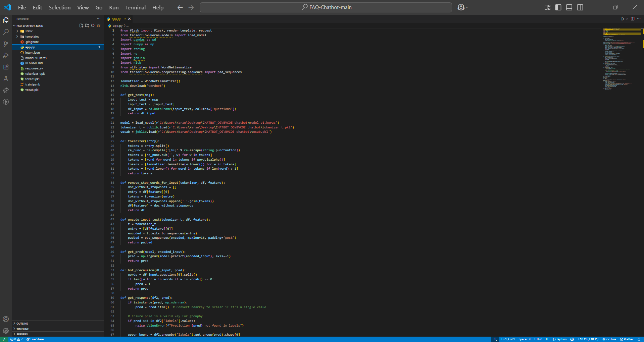
Task: Toggle Secondary Side Bar visibility
Action: pyautogui.click(x=580, y=7)
